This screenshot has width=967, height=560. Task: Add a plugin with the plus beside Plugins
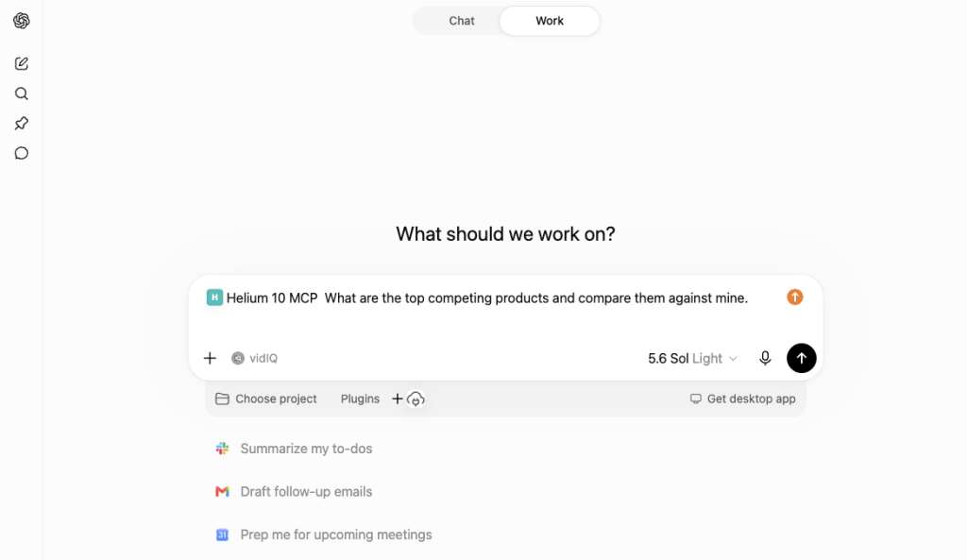[398, 399]
